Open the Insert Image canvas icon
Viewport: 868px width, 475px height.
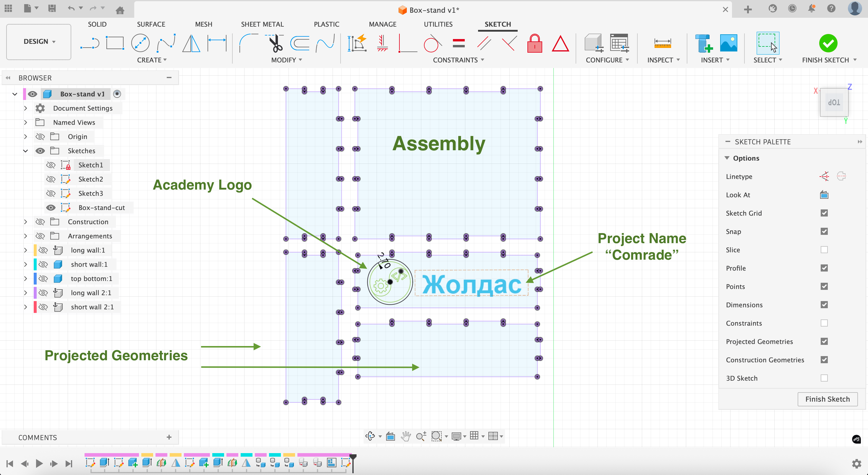(x=728, y=43)
